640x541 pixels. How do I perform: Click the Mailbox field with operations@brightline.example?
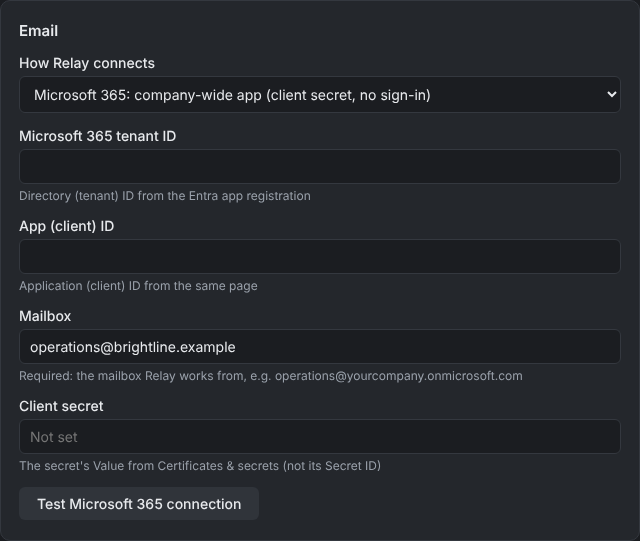click(x=320, y=347)
